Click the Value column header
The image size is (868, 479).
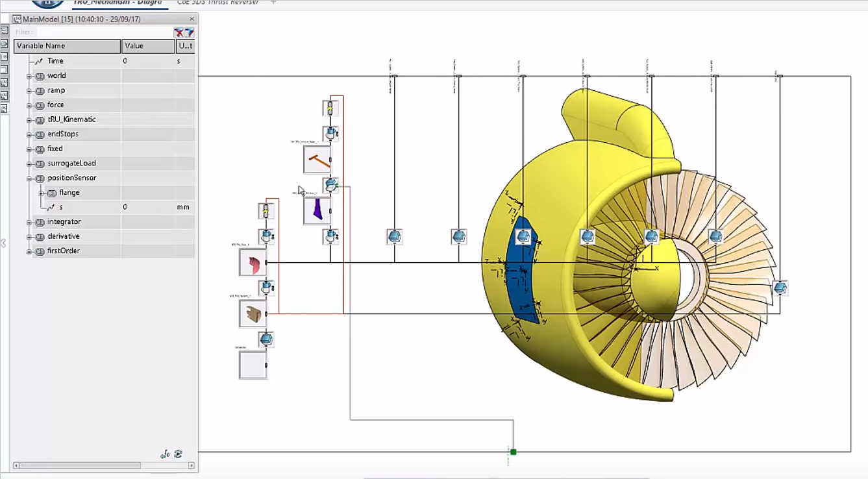pos(148,46)
